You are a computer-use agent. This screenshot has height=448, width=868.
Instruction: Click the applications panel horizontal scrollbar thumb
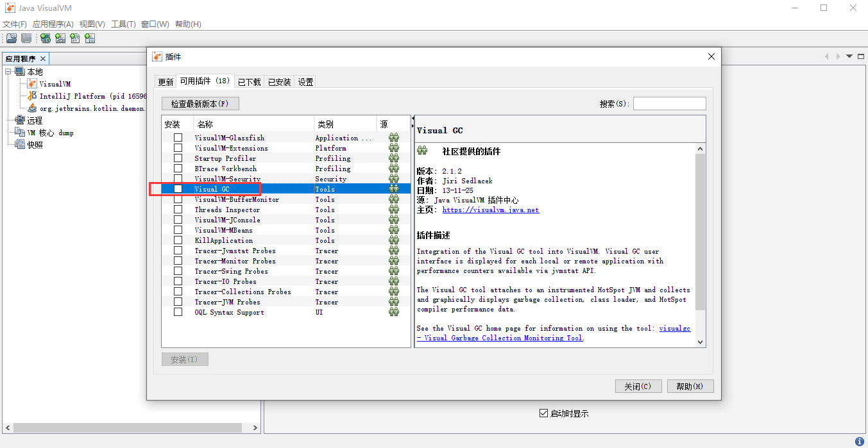pyautogui.click(x=127, y=427)
